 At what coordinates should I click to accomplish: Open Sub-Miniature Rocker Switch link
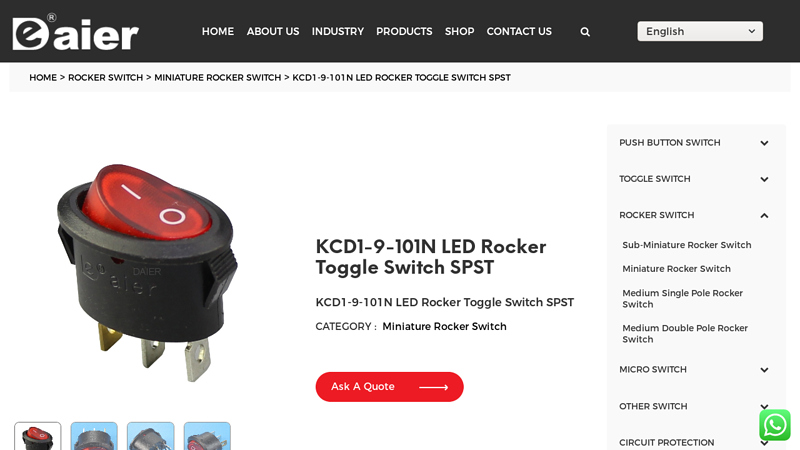coord(687,245)
